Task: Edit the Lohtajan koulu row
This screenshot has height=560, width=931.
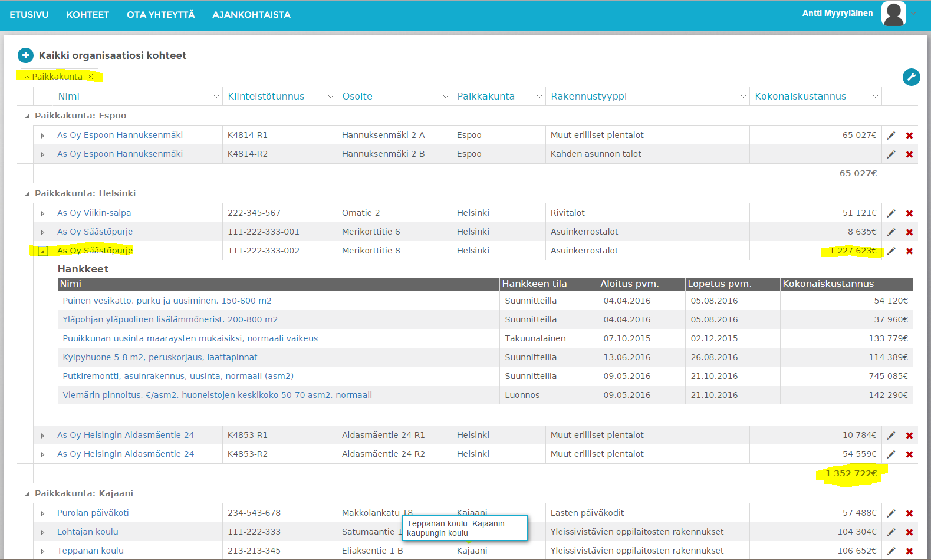Action: (891, 532)
